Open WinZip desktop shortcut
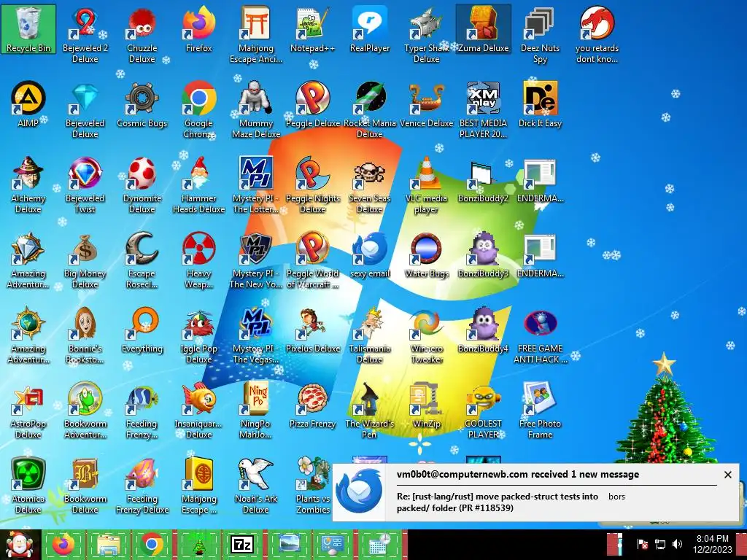Screen dimensions: 747x560 426,405
